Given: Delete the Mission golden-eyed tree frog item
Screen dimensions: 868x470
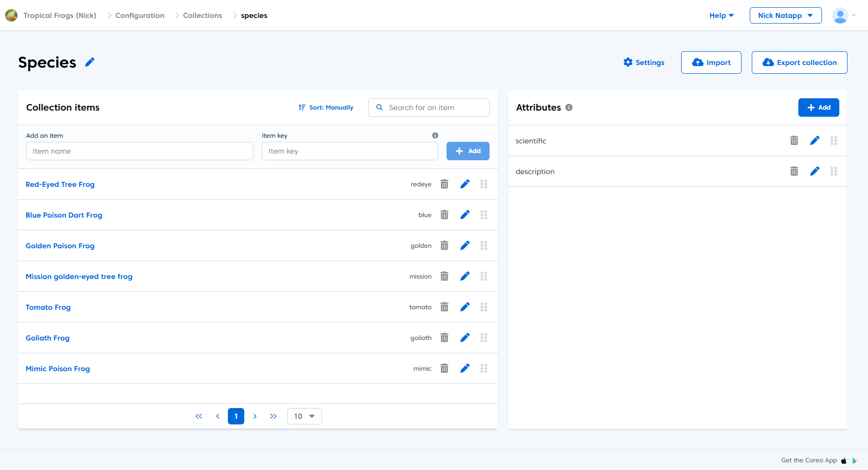Looking at the screenshot, I should 444,276.
